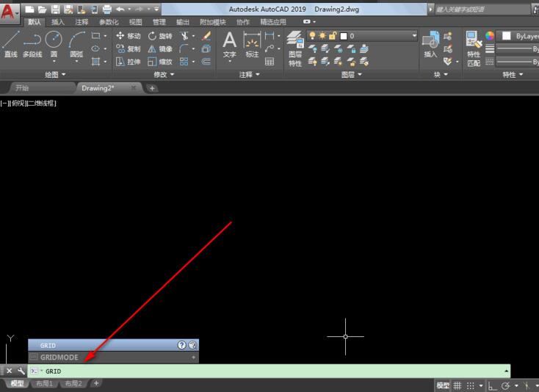Open command line customize wrench button

point(21,371)
